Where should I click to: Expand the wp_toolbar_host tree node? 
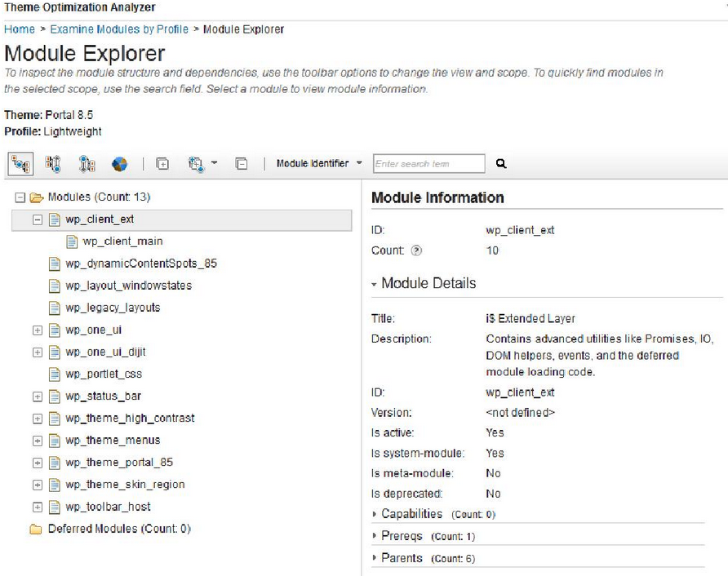click(x=38, y=507)
